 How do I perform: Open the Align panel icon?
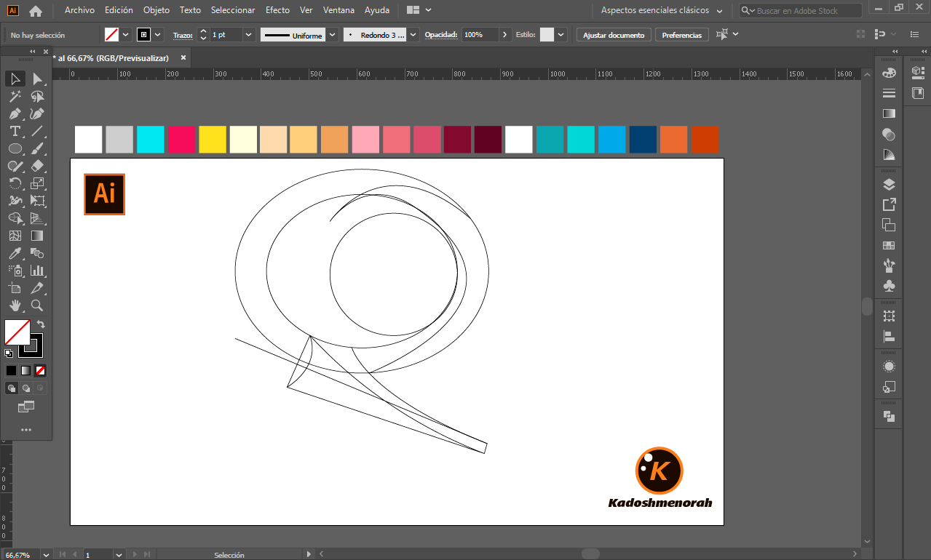[889, 337]
